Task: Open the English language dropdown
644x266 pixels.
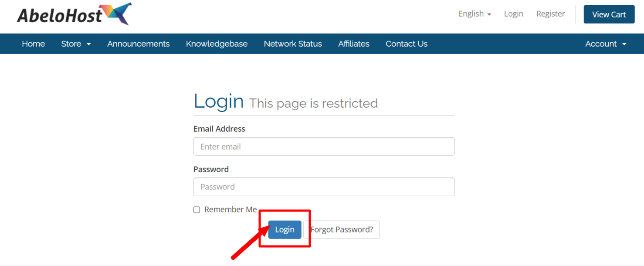Action: pyautogui.click(x=475, y=14)
